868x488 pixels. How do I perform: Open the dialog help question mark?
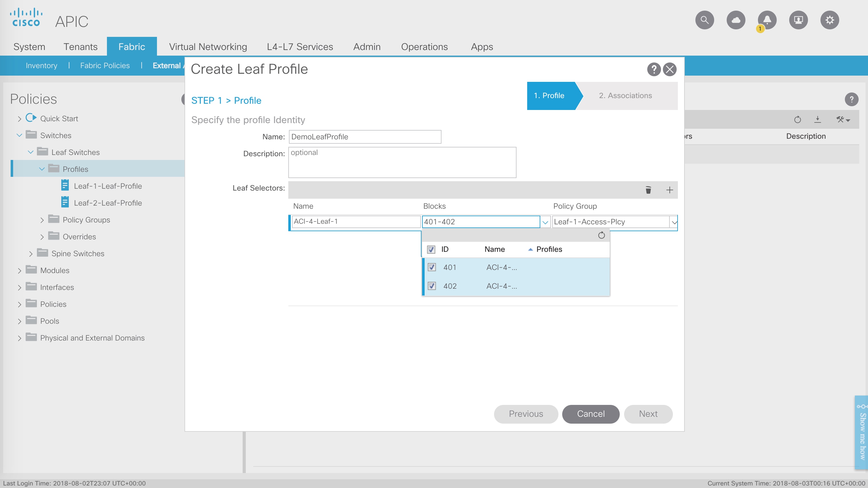pyautogui.click(x=654, y=69)
